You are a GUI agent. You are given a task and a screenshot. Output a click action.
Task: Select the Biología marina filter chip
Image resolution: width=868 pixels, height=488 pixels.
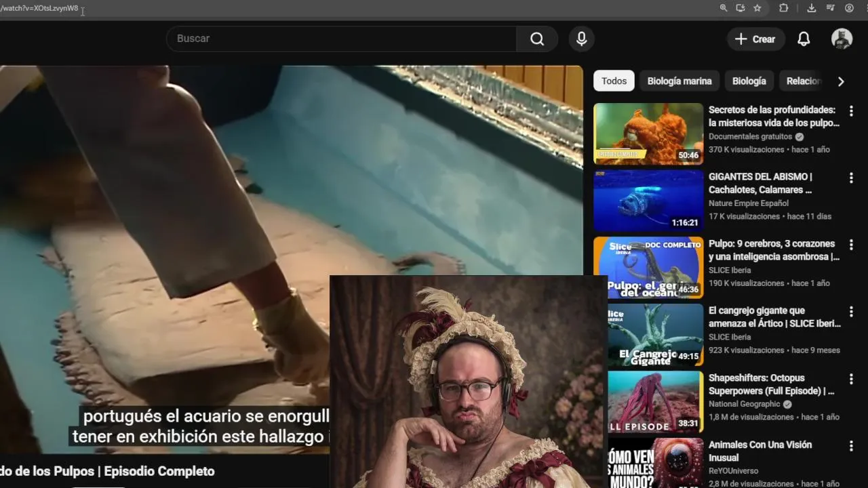pos(679,81)
